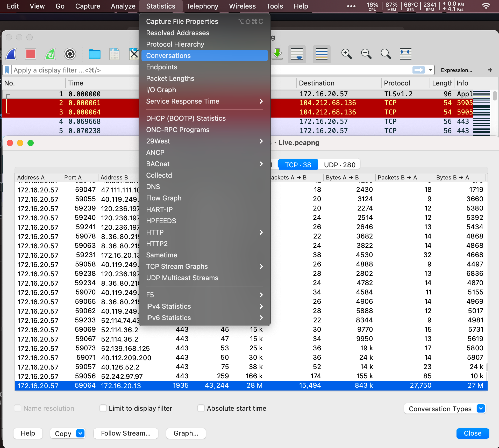Toggle the colorize packet list icon

[322, 54]
